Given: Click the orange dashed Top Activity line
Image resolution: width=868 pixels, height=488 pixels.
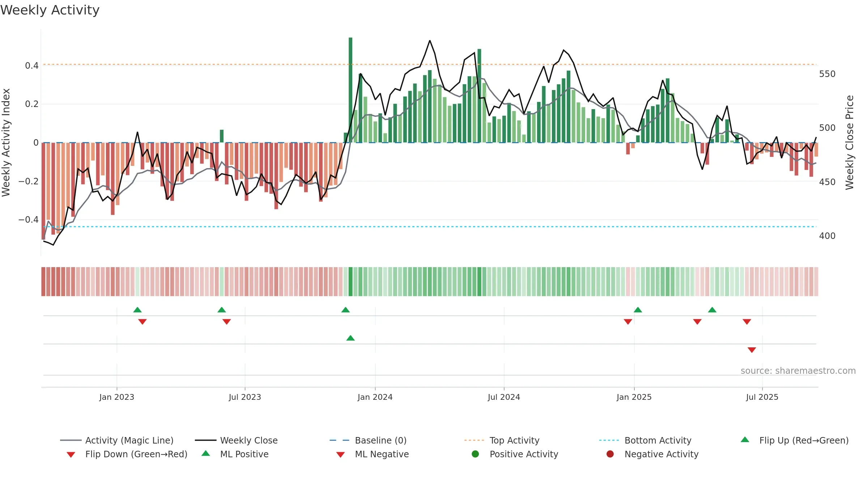Looking at the screenshot, I should point(430,64).
